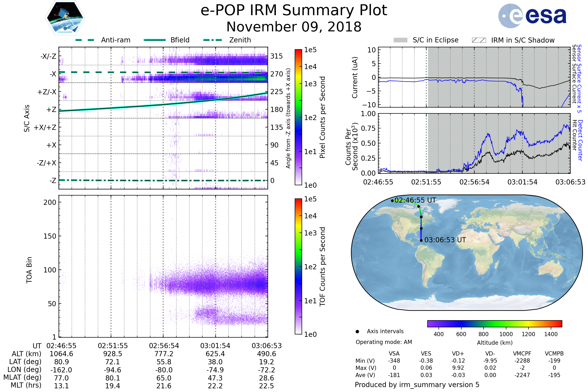The image size is (588, 392).
Task: Click the Pixel Counts per Second colorbar
Action: pos(298,117)
